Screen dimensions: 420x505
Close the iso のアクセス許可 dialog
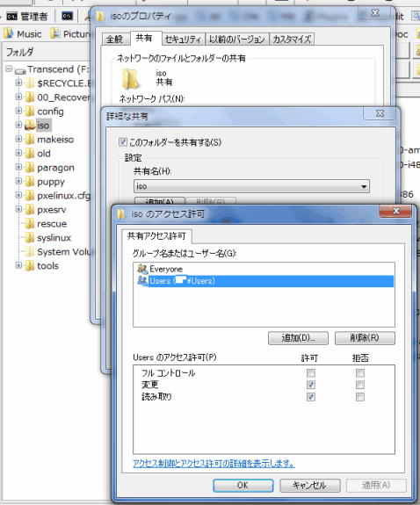[395, 211]
